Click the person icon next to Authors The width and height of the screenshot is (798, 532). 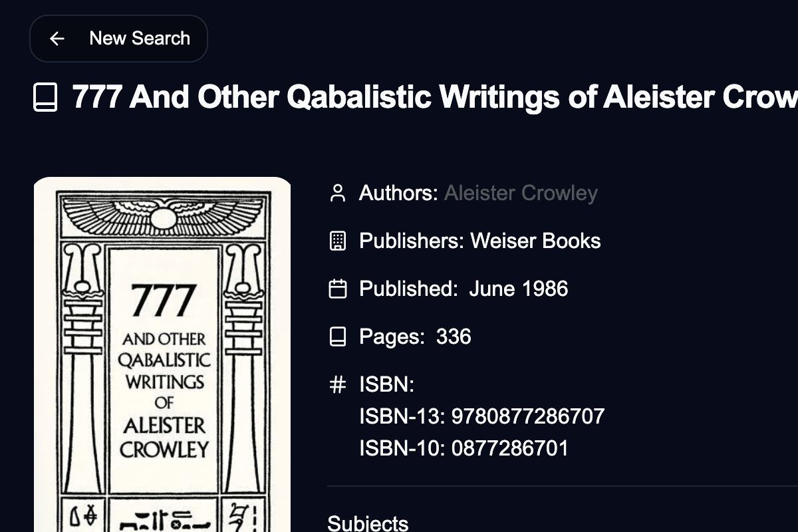[338, 194]
